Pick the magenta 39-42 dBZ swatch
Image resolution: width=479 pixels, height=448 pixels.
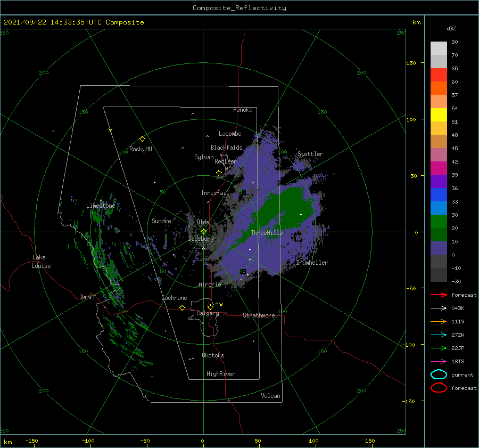439,168
